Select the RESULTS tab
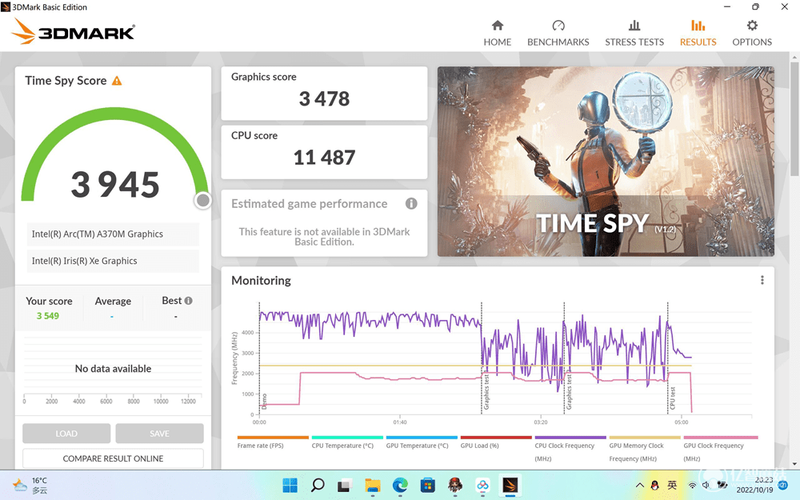800x500 pixels. coord(697,34)
